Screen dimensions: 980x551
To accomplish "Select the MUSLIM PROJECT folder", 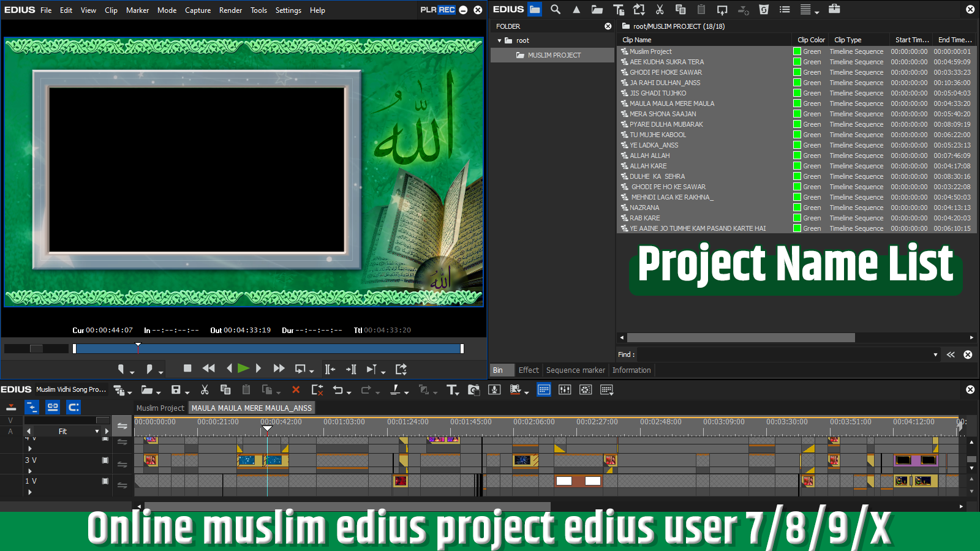I will [554, 55].
